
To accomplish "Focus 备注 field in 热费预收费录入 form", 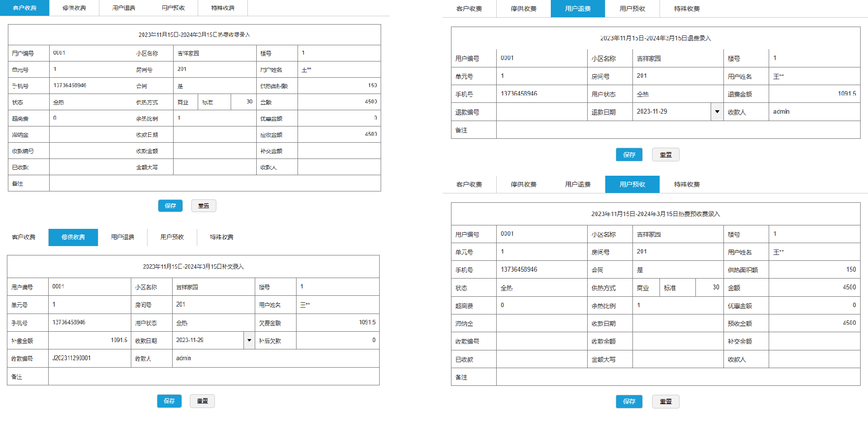I will (x=678, y=377).
